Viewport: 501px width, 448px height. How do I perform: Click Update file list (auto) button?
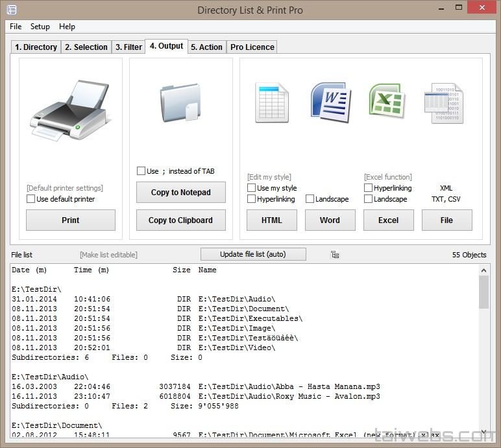coord(252,254)
